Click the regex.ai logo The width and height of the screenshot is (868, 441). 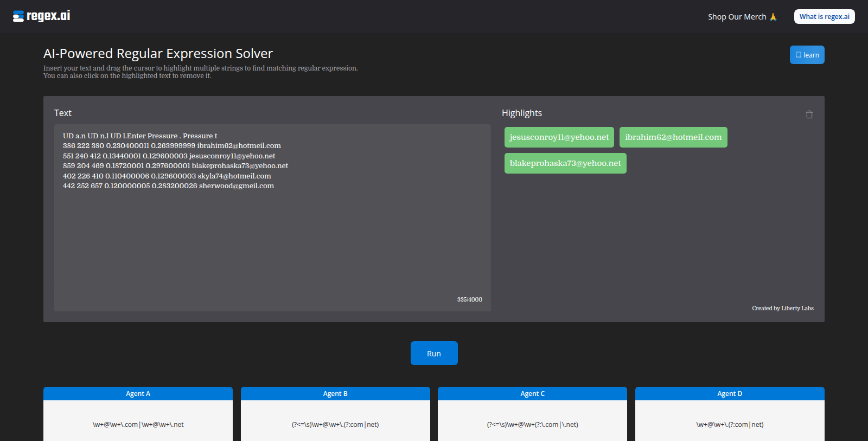tap(42, 16)
